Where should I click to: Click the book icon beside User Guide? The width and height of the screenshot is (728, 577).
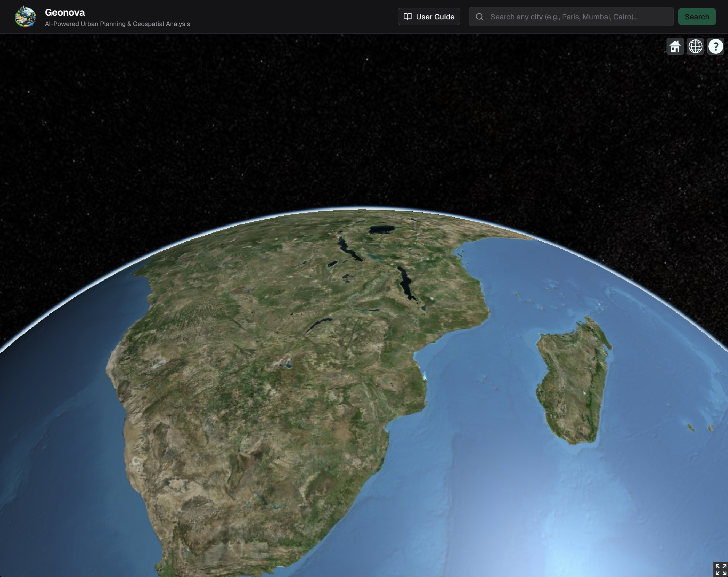pos(407,17)
